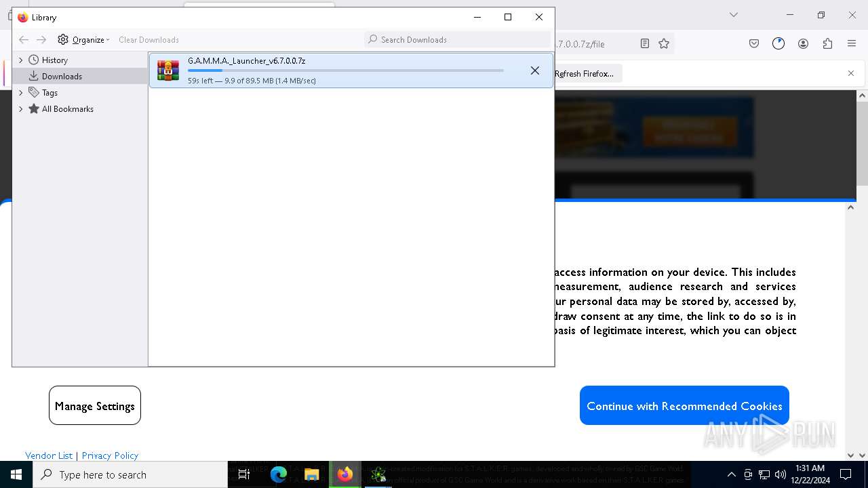Open the Firefox downloads progress icon
This screenshot has width=868, height=488.
(x=778, y=43)
